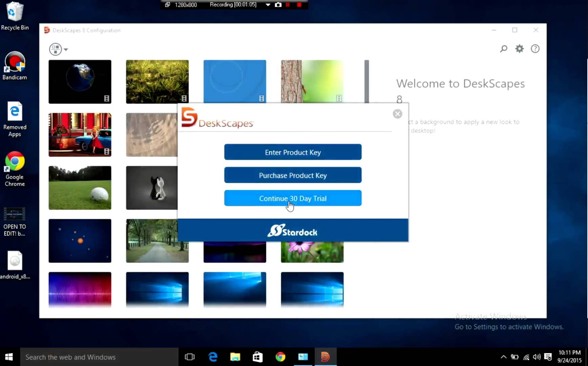Click the wallpaper list scrollbar
Image resolution: width=588 pixels, height=366 pixels.
[367, 81]
